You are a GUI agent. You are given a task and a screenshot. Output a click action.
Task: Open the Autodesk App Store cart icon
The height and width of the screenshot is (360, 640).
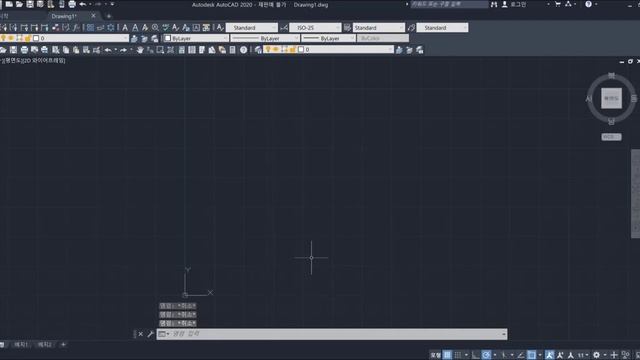point(558,4)
